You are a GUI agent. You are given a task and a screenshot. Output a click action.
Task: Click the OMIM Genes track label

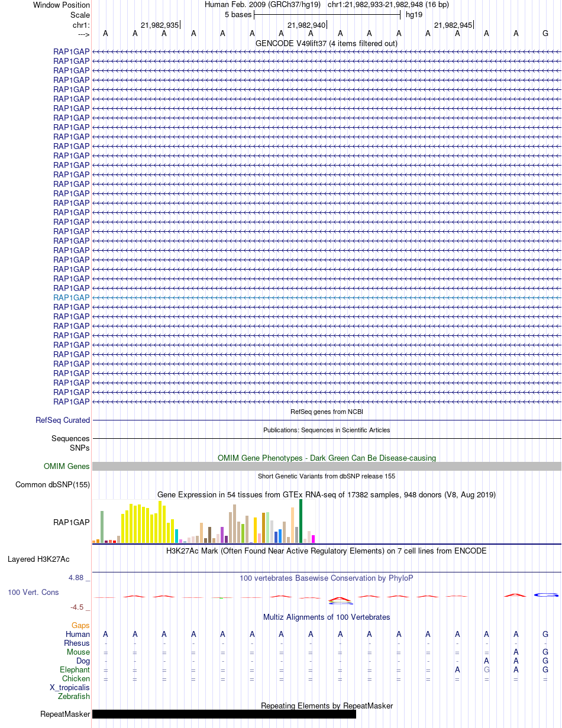67,467
